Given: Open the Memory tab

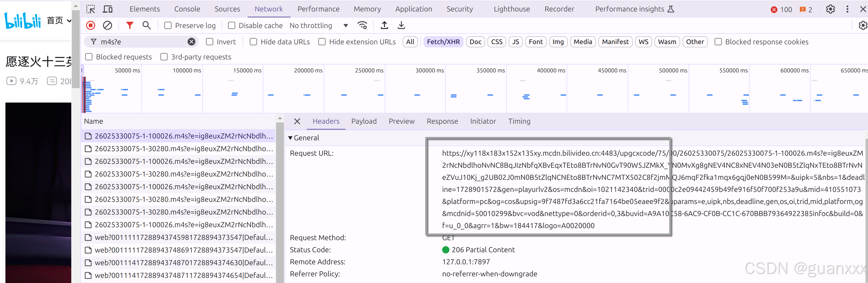Looking at the screenshot, I should click(367, 9).
